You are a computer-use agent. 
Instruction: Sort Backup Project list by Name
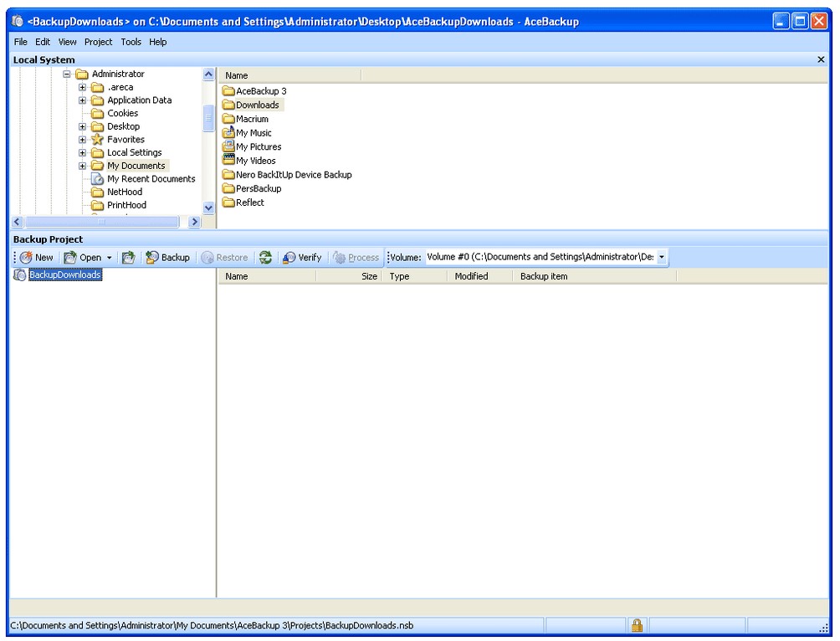point(267,276)
